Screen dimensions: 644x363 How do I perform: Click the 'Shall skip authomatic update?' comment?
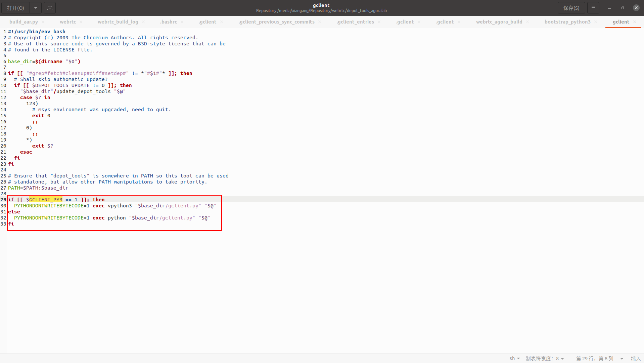61,79
